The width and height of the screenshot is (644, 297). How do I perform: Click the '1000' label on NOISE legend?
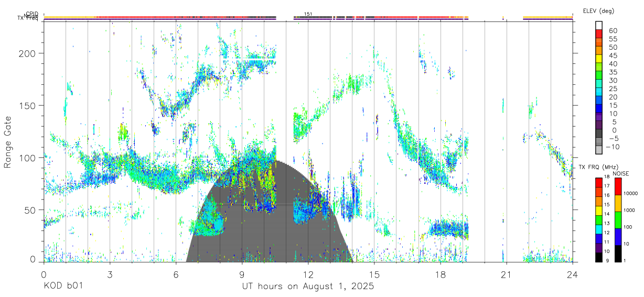tap(629, 211)
